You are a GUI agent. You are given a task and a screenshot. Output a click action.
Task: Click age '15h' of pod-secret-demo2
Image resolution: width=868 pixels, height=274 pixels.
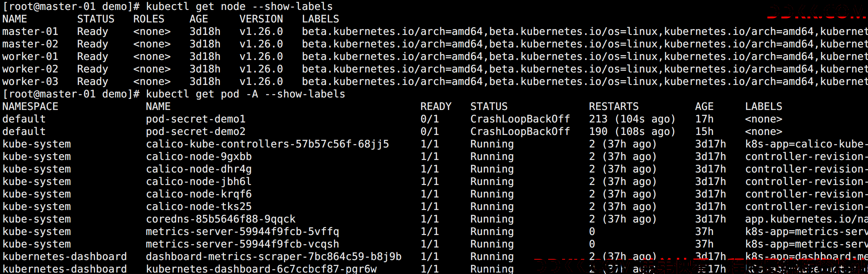(704, 132)
